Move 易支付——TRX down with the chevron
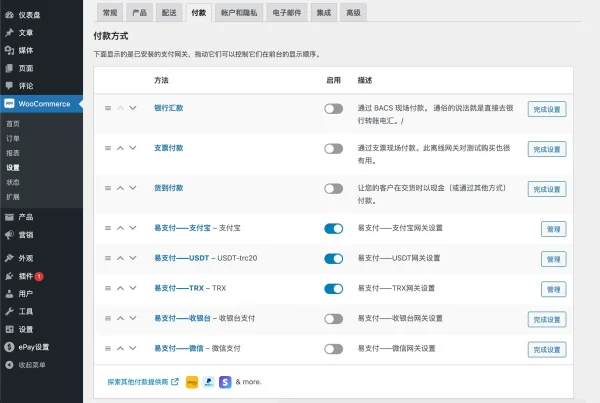This screenshot has width=600, height=403. [133, 288]
